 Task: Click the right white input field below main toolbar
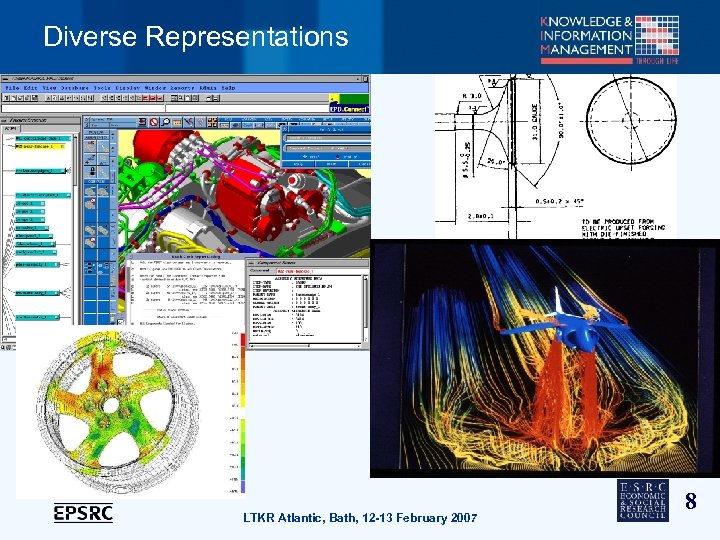(247, 108)
